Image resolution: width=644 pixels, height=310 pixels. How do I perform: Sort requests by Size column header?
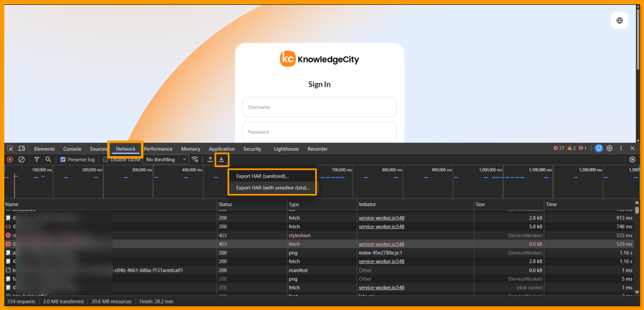(x=509, y=204)
